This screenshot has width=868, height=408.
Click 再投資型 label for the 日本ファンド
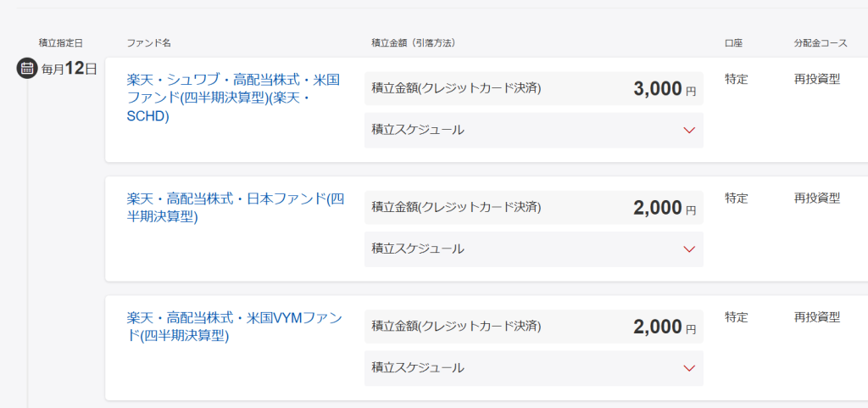point(817,198)
